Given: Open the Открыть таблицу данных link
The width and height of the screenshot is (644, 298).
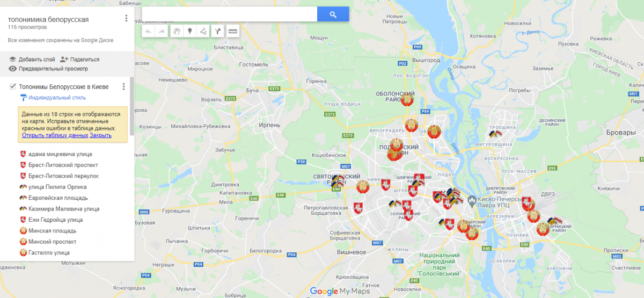Looking at the screenshot, I should coord(55,135).
